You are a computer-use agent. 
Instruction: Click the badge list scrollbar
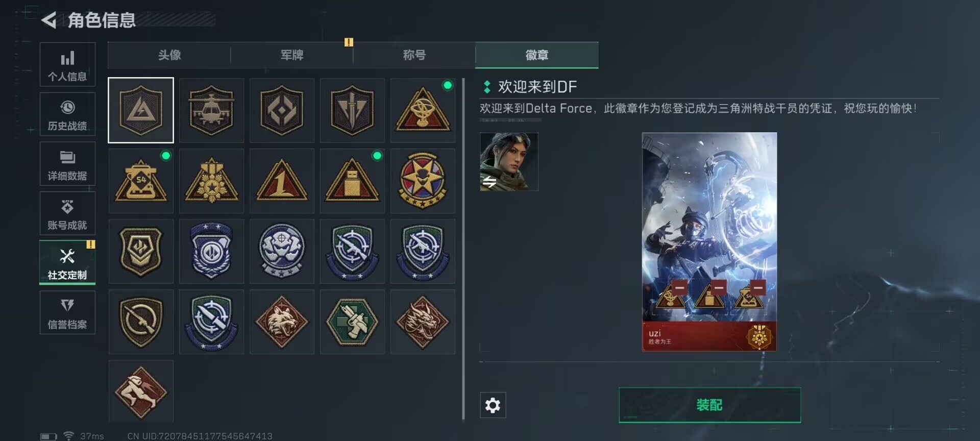(463, 249)
